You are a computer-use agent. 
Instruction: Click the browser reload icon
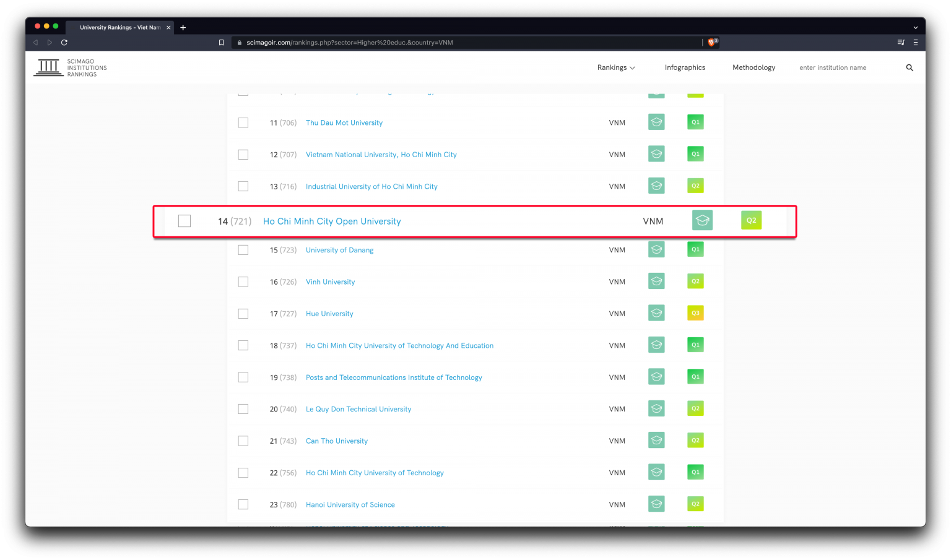point(64,43)
